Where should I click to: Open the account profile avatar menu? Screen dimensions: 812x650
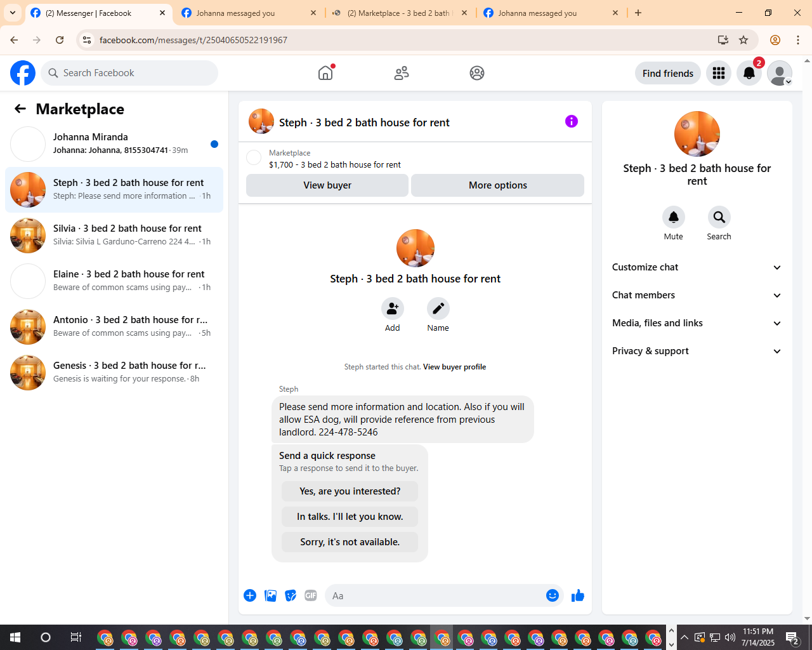click(780, 73)
